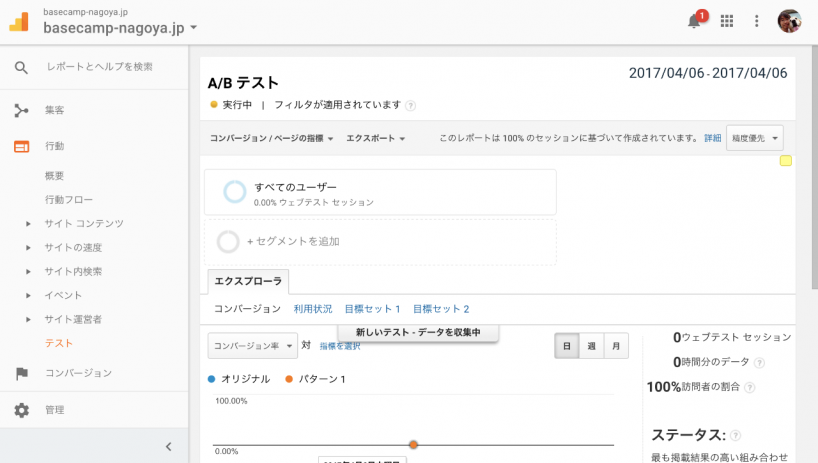Select the 目標セット 1 tab
This screenshot has height=463, width=818.
pos(372,309)
